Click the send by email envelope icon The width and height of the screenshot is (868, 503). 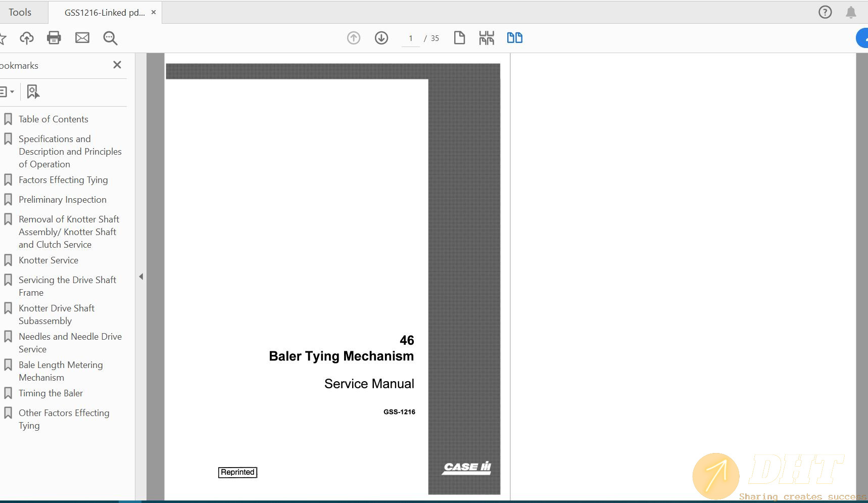[82, 38]
